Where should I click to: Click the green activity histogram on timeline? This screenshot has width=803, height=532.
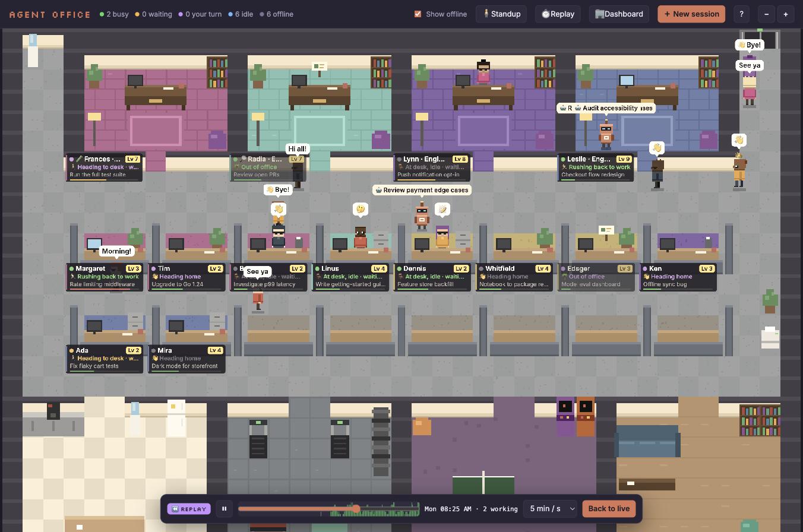(x=375, y=509)
